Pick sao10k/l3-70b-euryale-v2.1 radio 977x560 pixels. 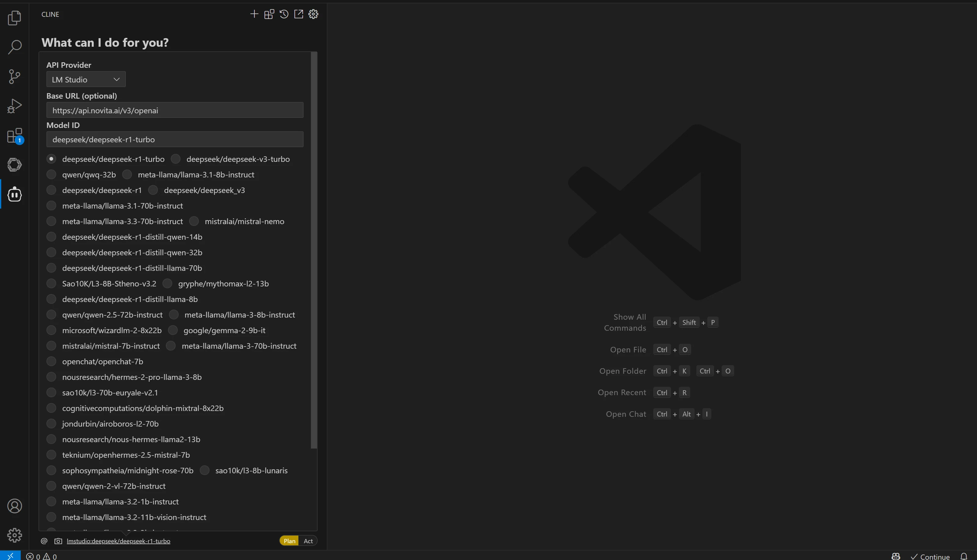pyautogui.click(x=51, y=392)
